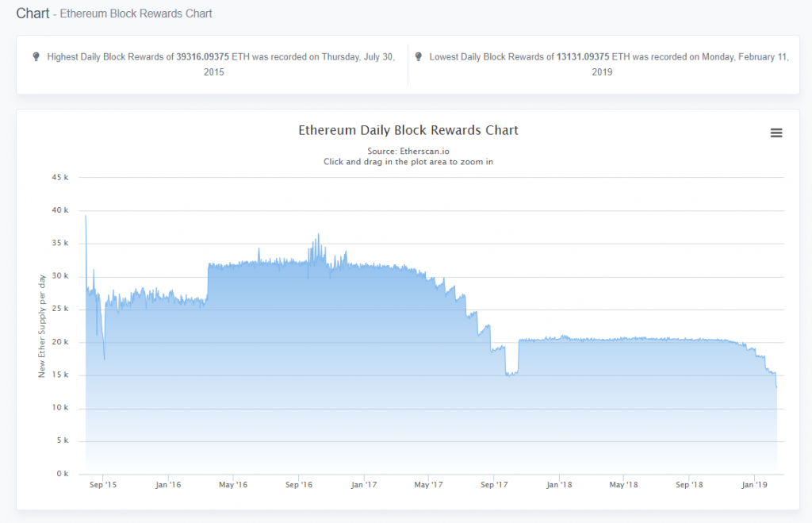Click the 20 k y-axis label
Screen dimensions: 812x523
point(60,342)
